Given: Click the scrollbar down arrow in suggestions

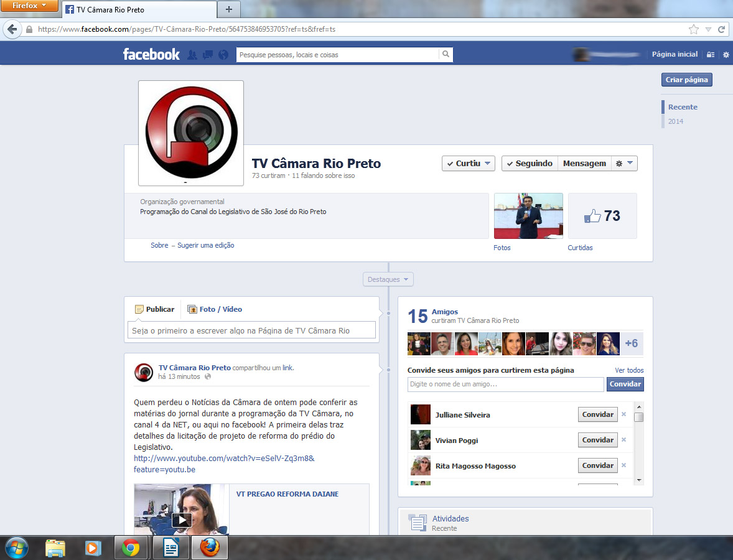Looking at the screenshot, I should (638, 480).
